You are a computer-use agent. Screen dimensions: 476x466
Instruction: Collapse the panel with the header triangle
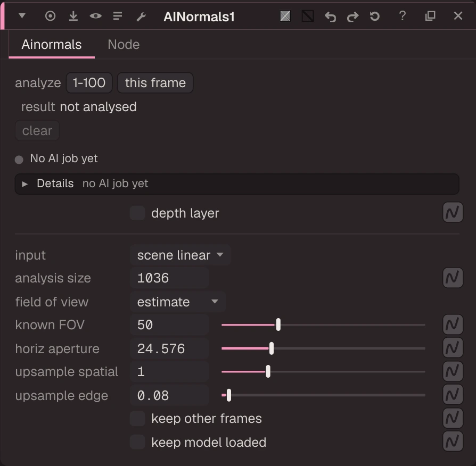[x=22, y=16]
